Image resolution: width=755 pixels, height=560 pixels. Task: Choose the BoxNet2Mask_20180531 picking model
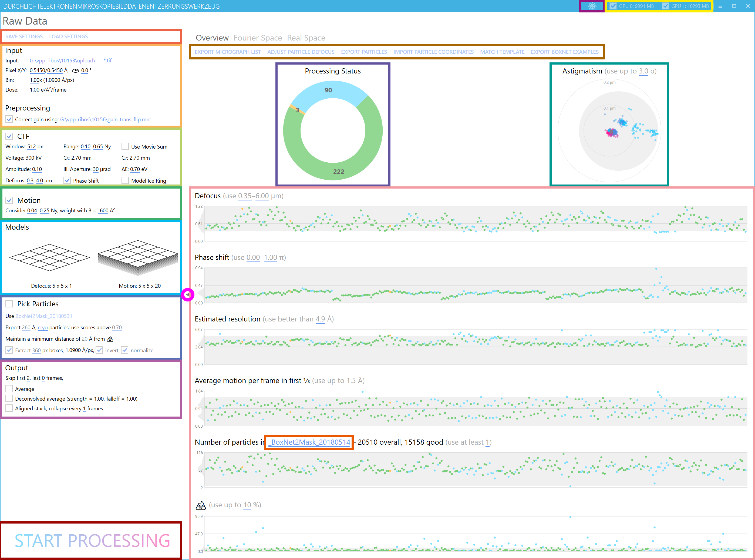pos(44,316)
